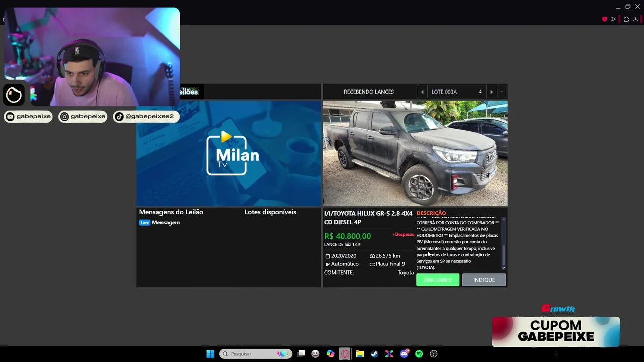
Task: Open the gabepeixe YouTube badge
Action: pyautogui.click(x=28, y=116)
